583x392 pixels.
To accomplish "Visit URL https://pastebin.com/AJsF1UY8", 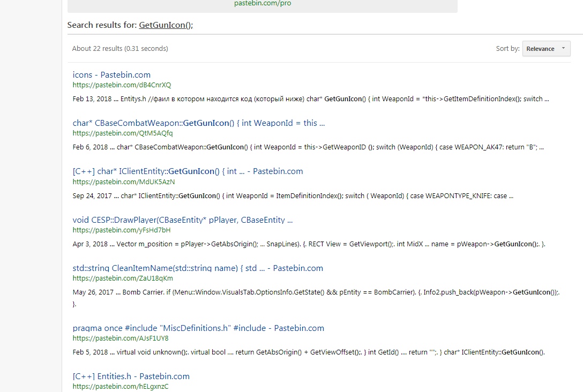I will click(x=121, y=338).
